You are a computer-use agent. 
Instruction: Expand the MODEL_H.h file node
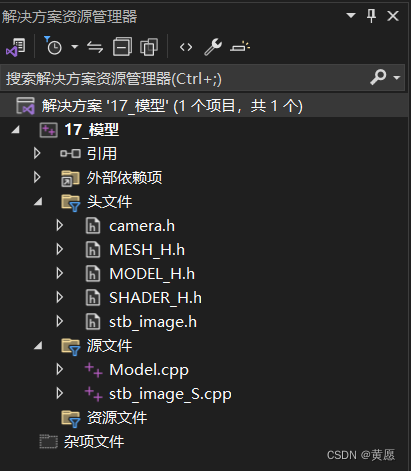coord(60,273)
